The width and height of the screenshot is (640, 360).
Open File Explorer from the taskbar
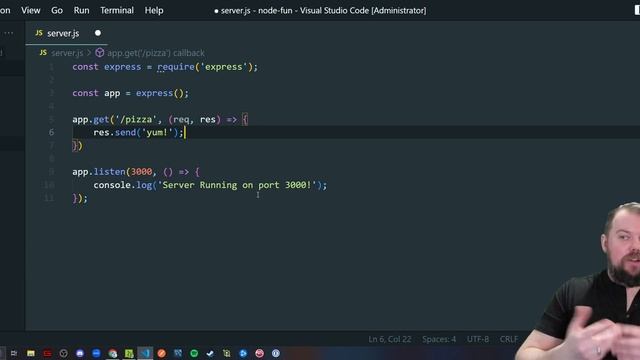(x=31, y=353)
